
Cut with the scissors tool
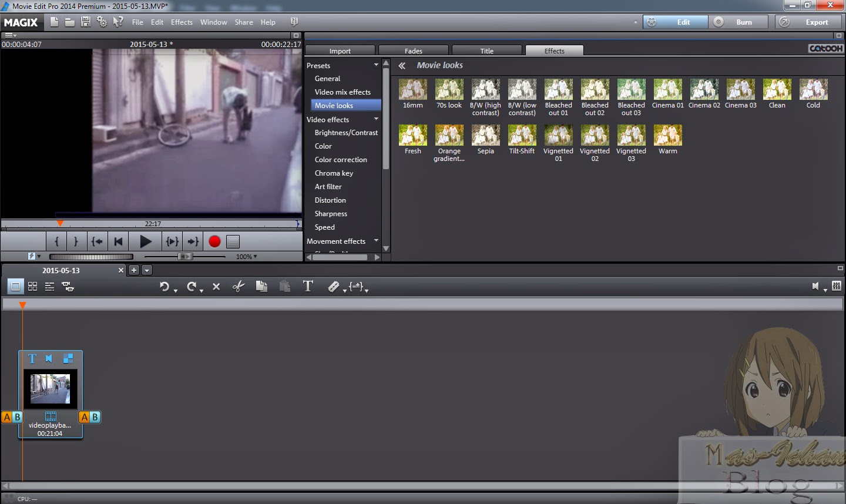click(x=238, y=287)
